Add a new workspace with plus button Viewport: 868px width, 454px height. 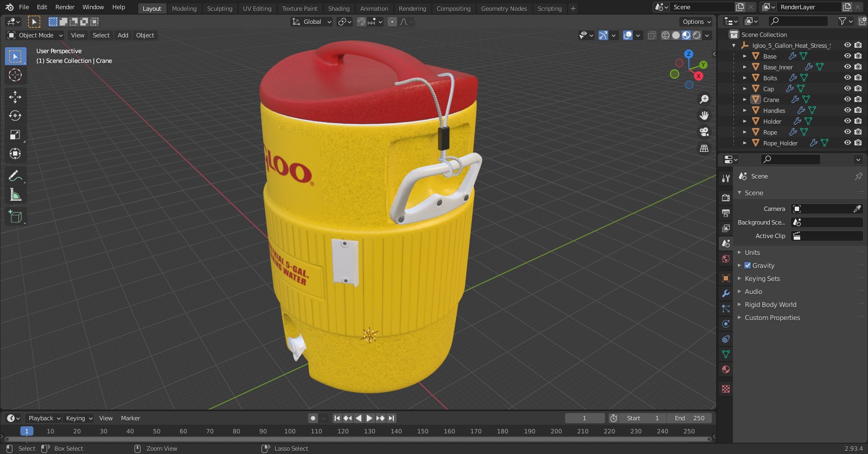click(x=573, y=9)
